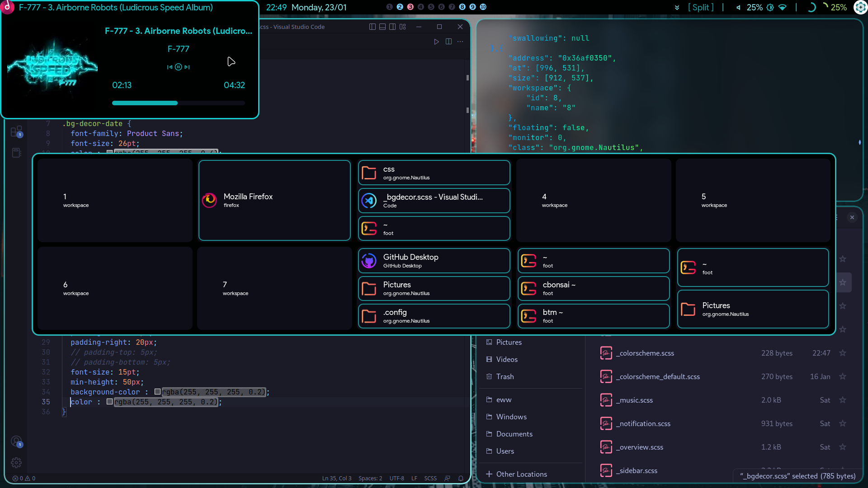Viewport: 868px width, 488px height.
Task: Star the _colorscheme.scss file
Action: (x=843, y=353)
